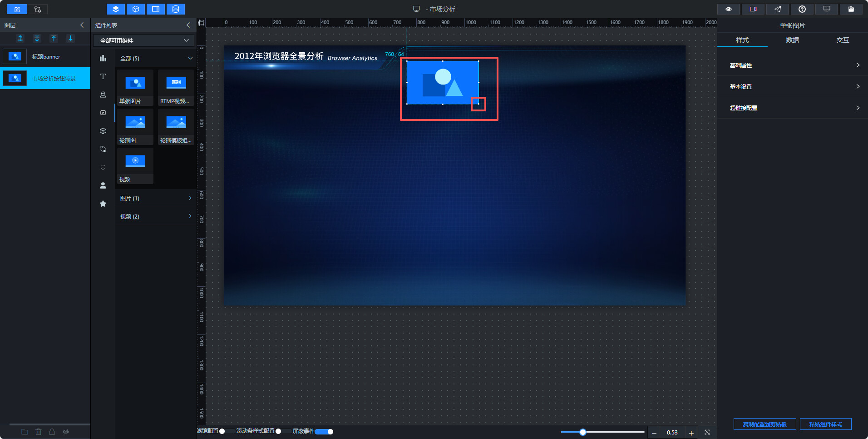Viewport: 868px width, 439px height.
Task: Disable the 屏蔽事件 switch
Action: 325,431
